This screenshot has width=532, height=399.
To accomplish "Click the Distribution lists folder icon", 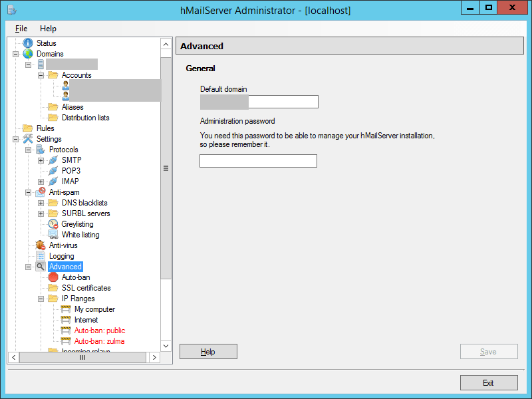I will (53, 118).
